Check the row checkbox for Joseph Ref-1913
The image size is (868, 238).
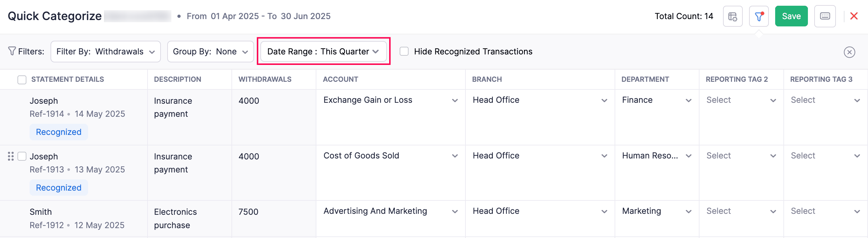click(x=22, y=156)
